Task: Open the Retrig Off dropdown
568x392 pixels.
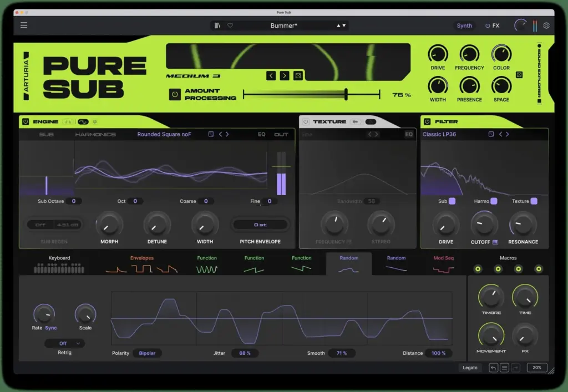Action: pyautogui.click(x=65, y=344)
